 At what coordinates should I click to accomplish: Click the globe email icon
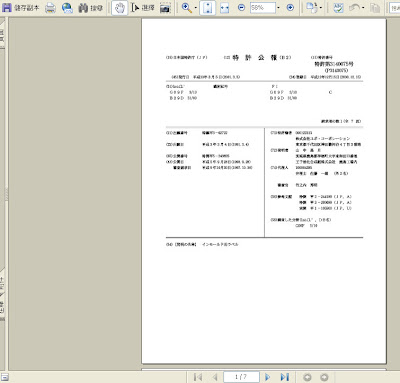[x=67, y=7]
